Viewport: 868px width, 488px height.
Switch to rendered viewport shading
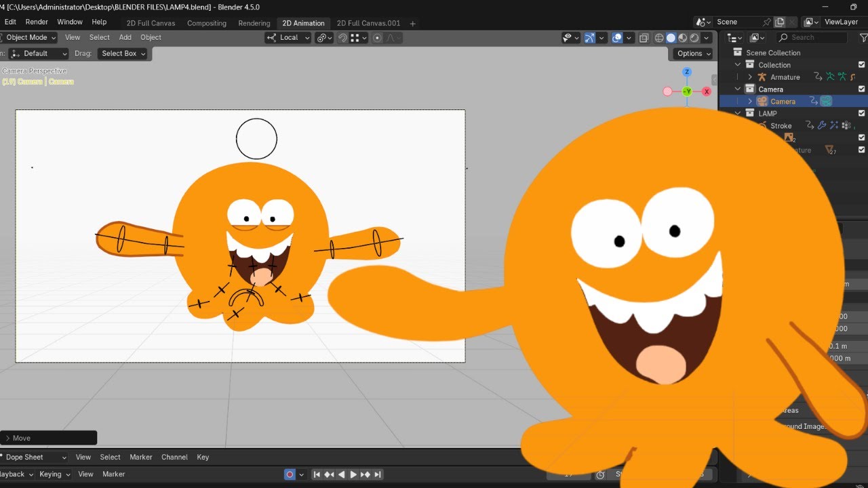coord(694,38)
